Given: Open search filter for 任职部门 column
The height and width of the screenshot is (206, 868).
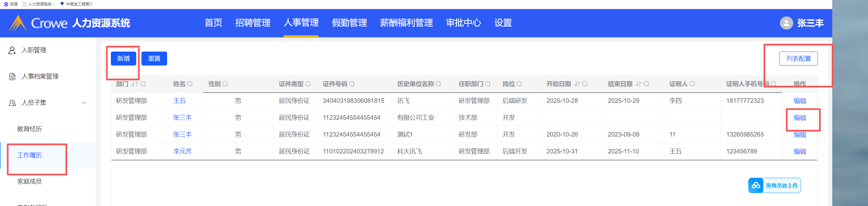Looking at the screenshot, I should click(x=488, y=84).
